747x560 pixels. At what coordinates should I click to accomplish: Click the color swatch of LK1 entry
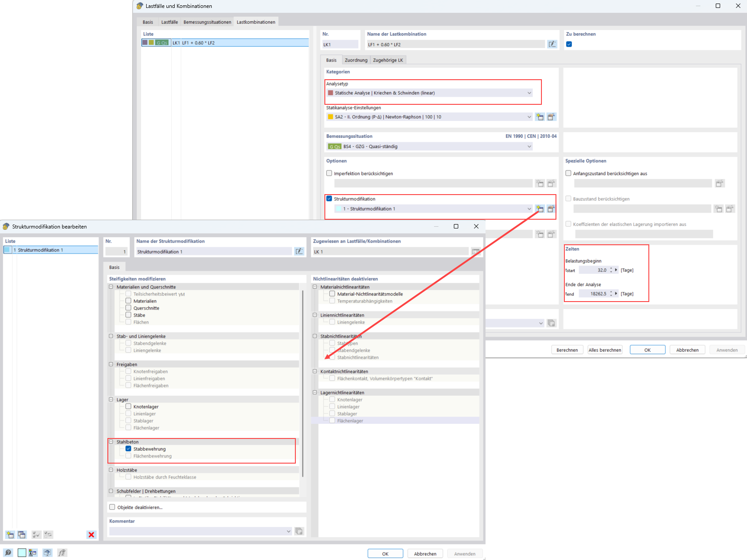145,43
